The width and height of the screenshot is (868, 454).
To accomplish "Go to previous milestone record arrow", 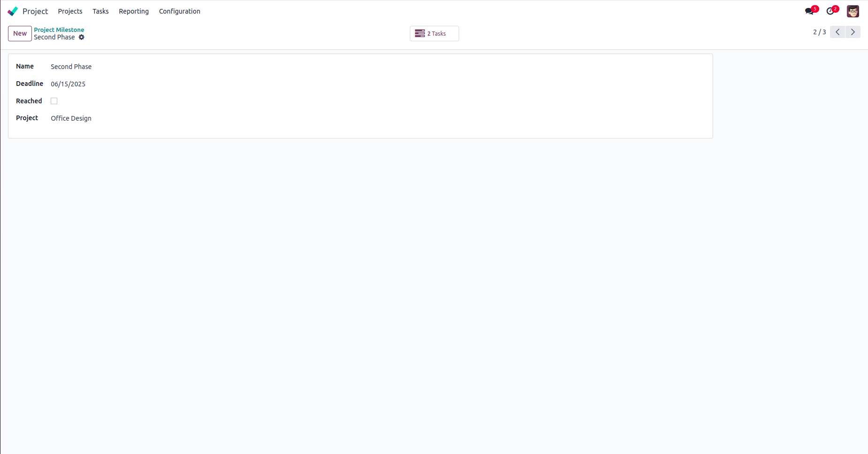I will (837, 32).
